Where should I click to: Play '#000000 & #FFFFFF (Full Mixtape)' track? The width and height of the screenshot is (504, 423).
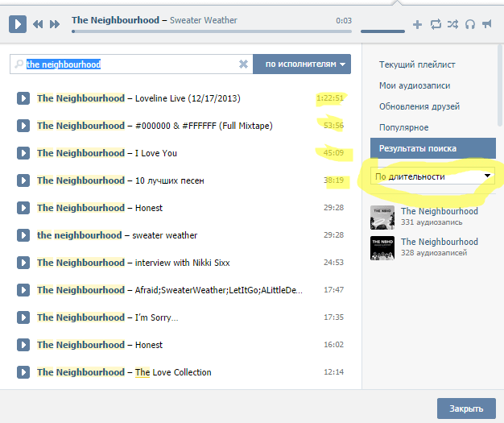click(x=23, y=126)
